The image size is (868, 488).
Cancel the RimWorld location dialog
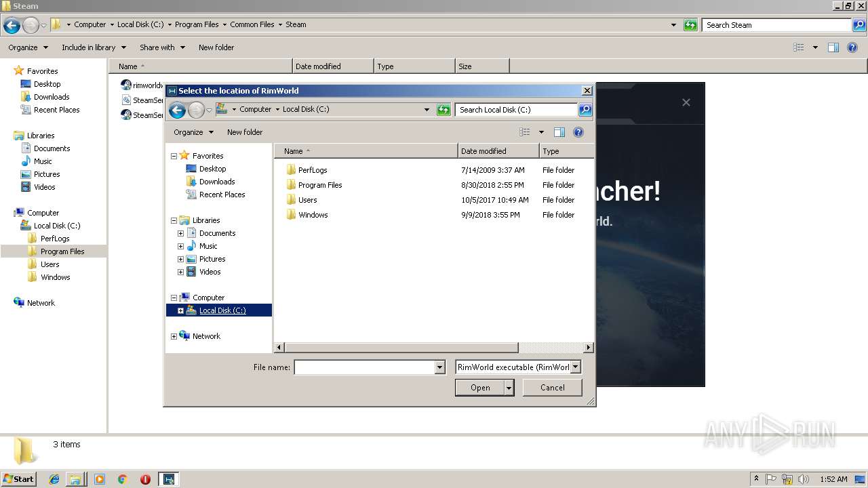click(553, 388)
